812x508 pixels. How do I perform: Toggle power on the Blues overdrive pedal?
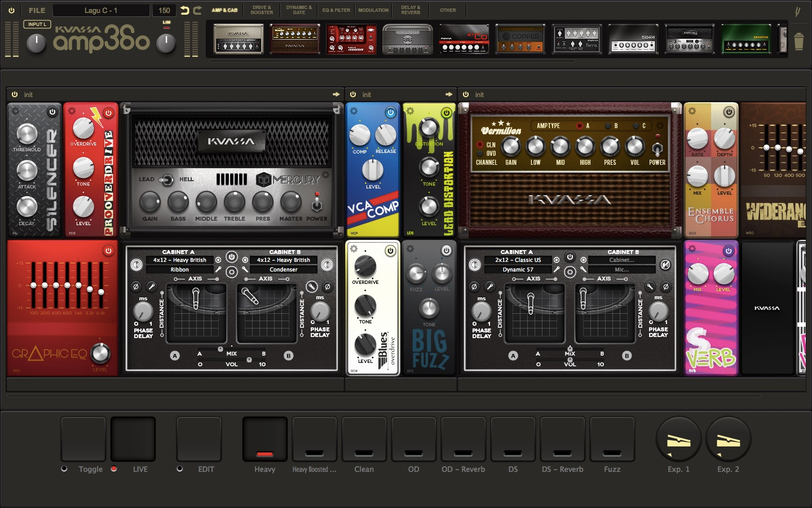[x=390, y=251]
